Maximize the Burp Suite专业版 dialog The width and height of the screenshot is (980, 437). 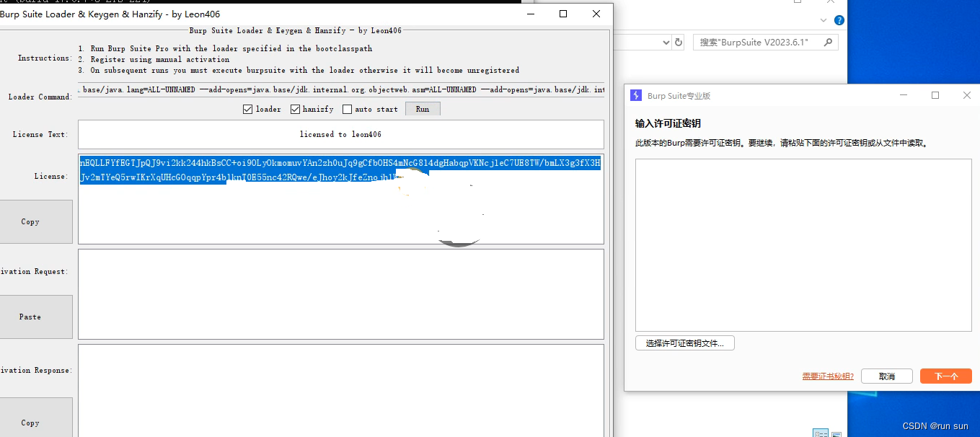935,95
